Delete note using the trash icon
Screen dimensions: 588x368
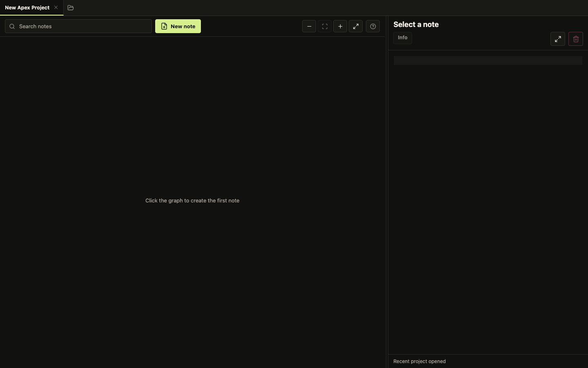coord(576,39)
